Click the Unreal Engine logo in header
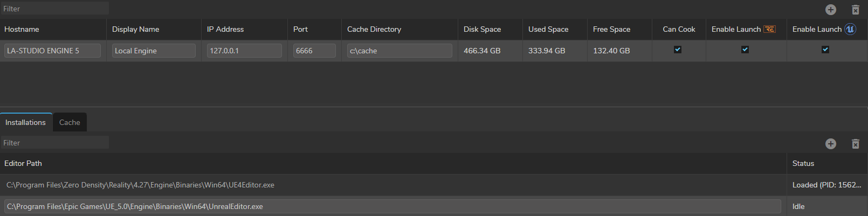 [850, 29]
